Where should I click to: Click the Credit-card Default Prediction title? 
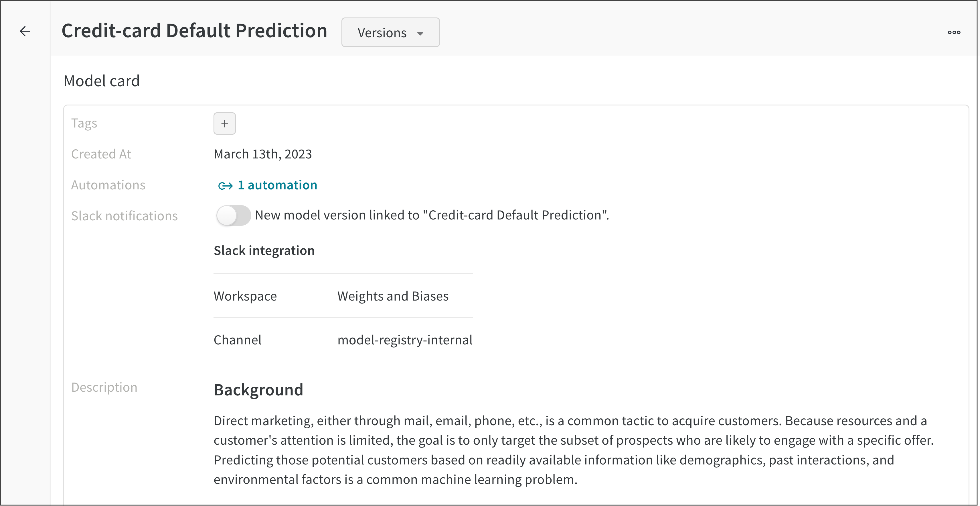coord(194,30)
